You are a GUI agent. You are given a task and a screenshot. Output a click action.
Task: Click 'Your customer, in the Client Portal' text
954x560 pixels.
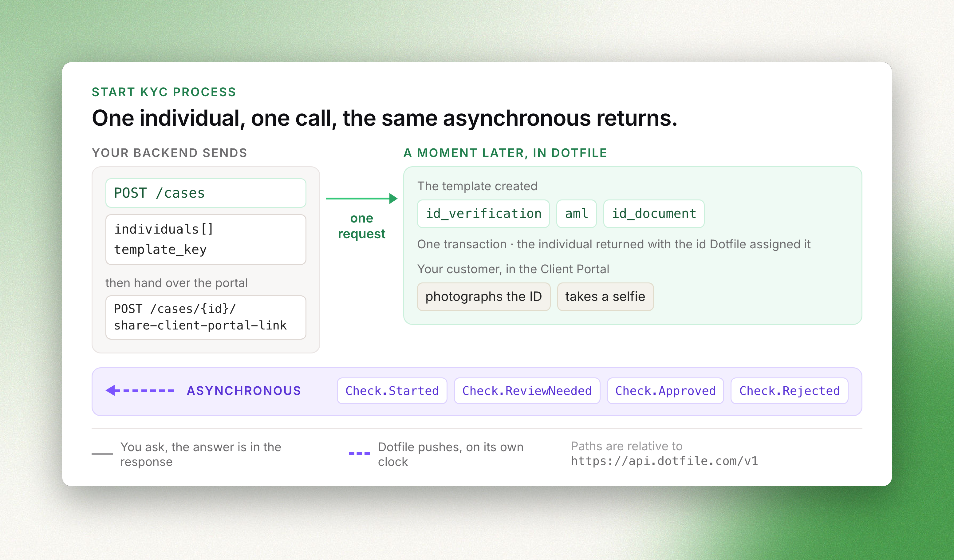click(x=513, y=269)
